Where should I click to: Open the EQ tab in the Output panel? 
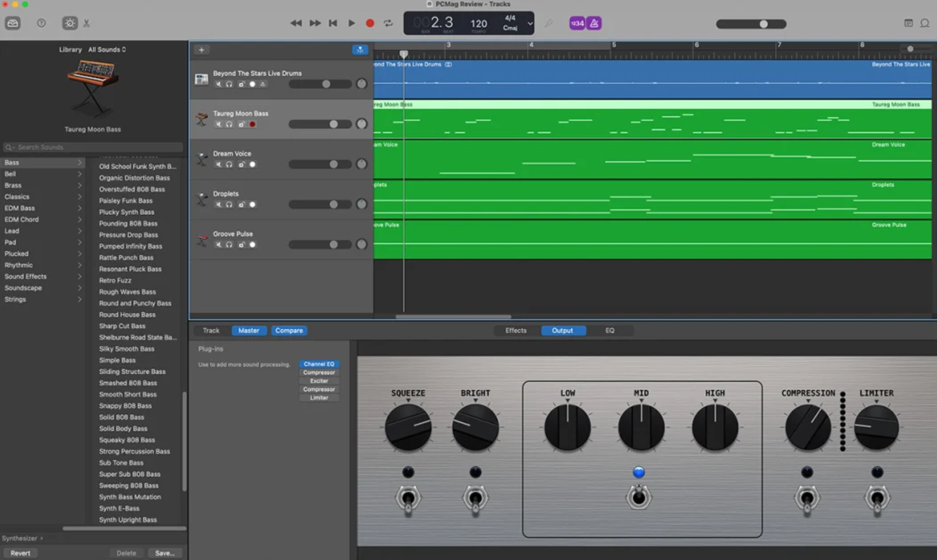coord(610,330)
